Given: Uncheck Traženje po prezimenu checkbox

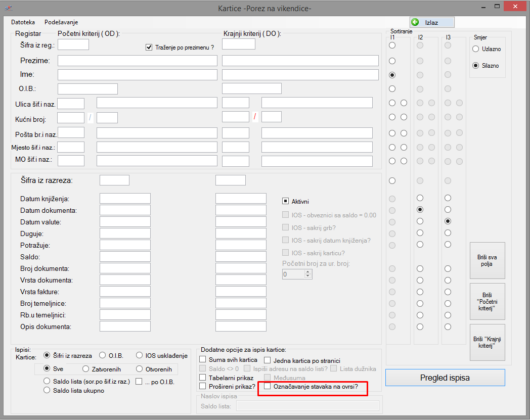Looking at the screenshot, I should (x=149, y=47).
